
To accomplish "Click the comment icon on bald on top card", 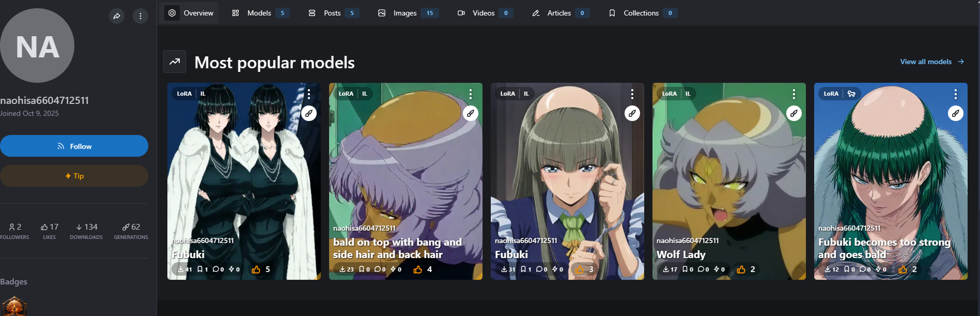I will pos(377,269).
